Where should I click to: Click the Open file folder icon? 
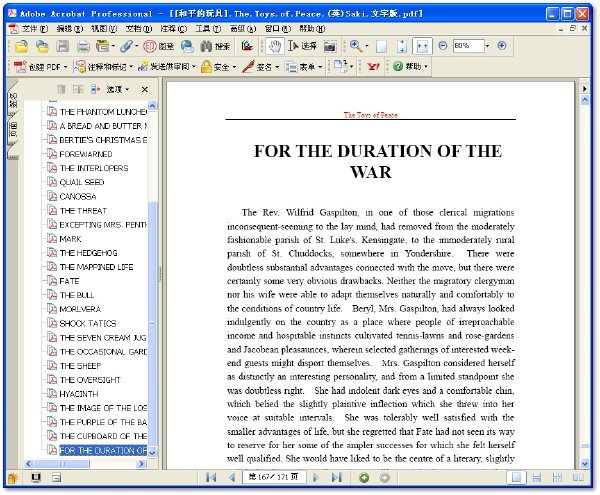click(22, 46)
